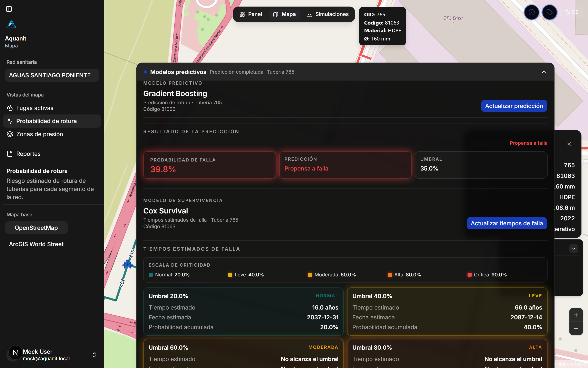Image resolution: width=588 pixels, height=368 pixels.
Task: Switch to the Simulaciones tab
Action: (327, 14)
